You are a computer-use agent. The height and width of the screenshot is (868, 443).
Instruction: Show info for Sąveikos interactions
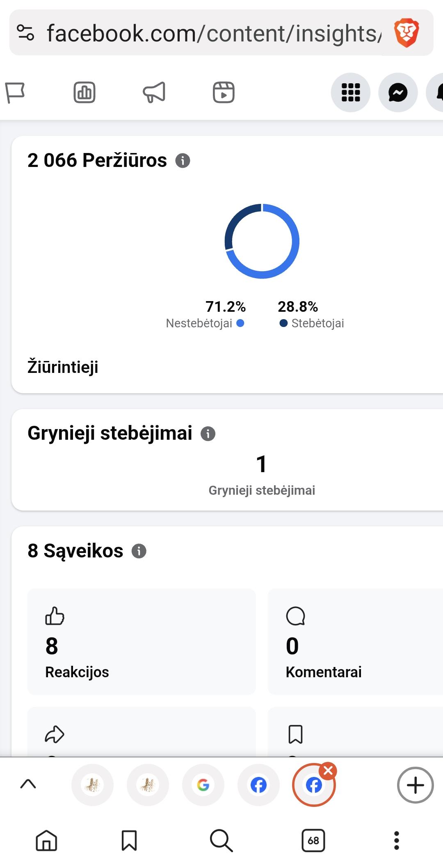point(139,551)
